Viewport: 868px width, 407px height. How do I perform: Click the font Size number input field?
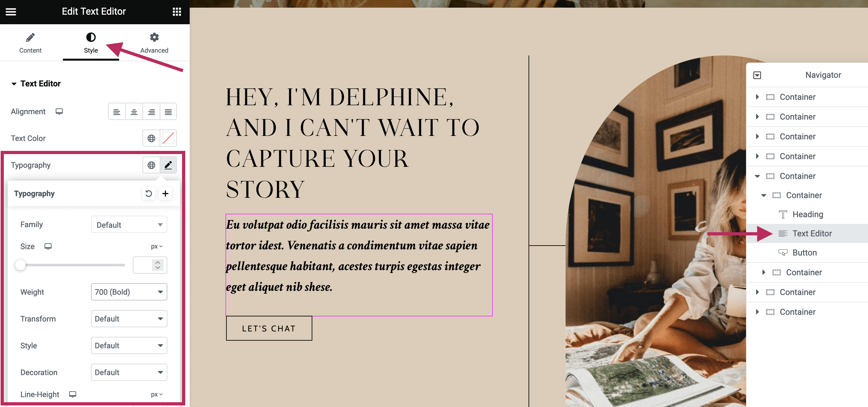(143, 265)
